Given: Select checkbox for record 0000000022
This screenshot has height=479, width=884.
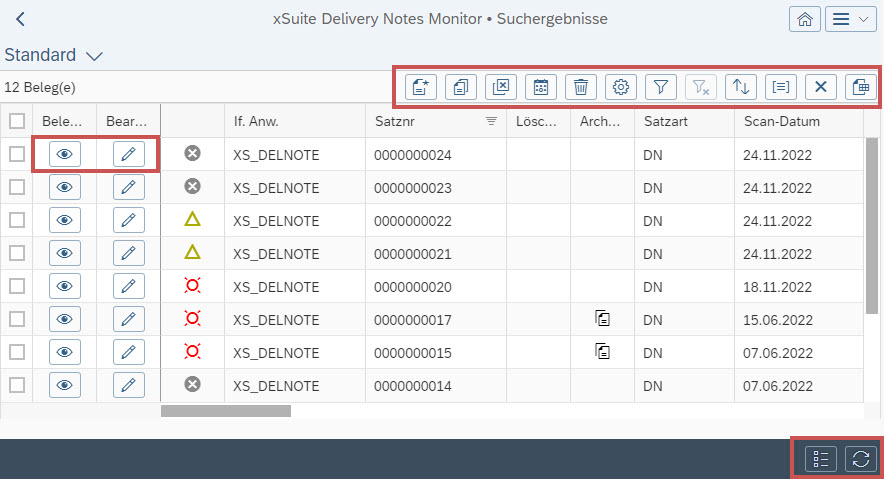Looking at the screenshot, I should (17, 220).
